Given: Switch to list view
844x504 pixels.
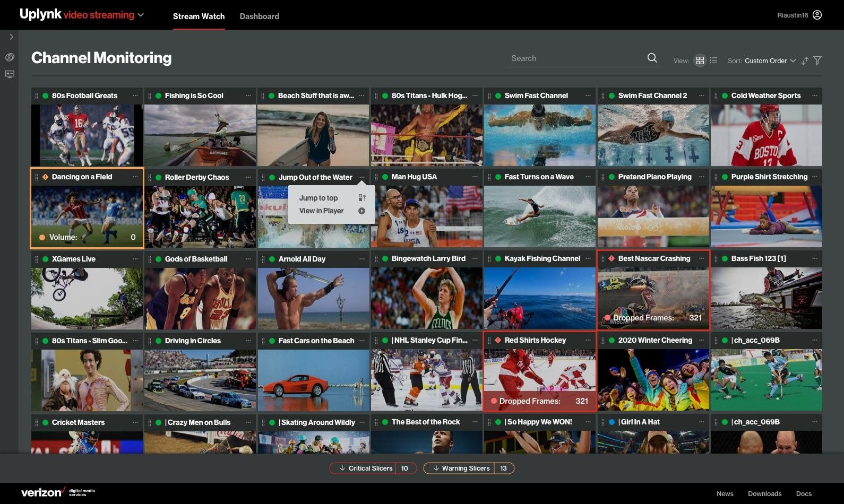Looking at the screenshot, I should pos(713,60).
